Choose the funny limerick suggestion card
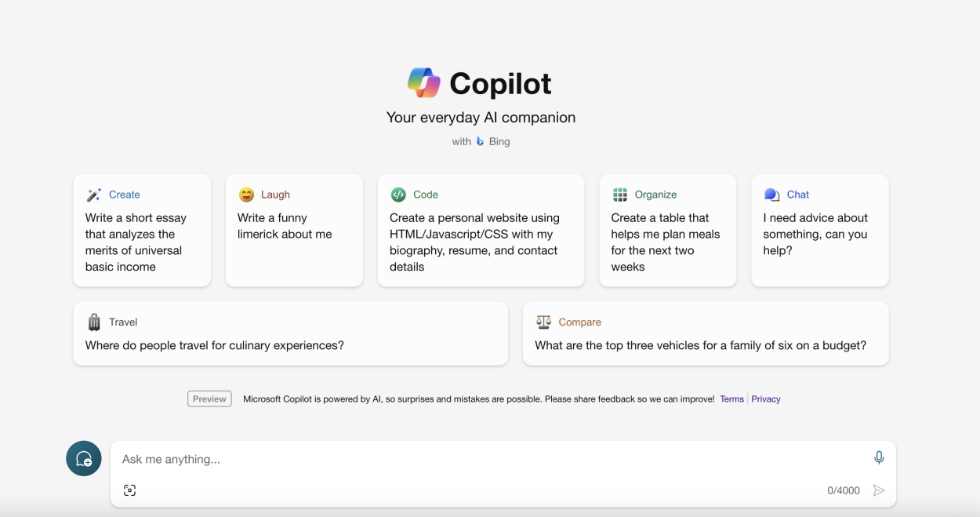This screenshot has height=517, width=980. tap(294, 231)
